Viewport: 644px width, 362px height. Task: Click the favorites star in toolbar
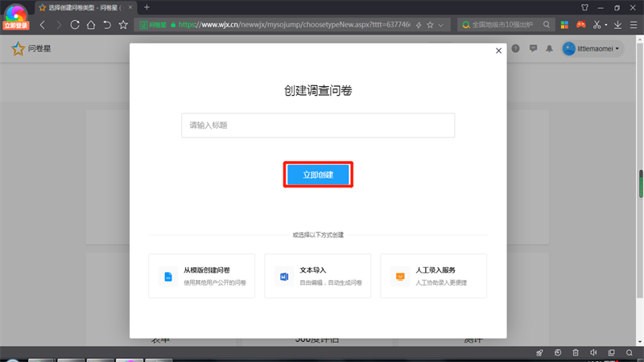click(123, 25)
